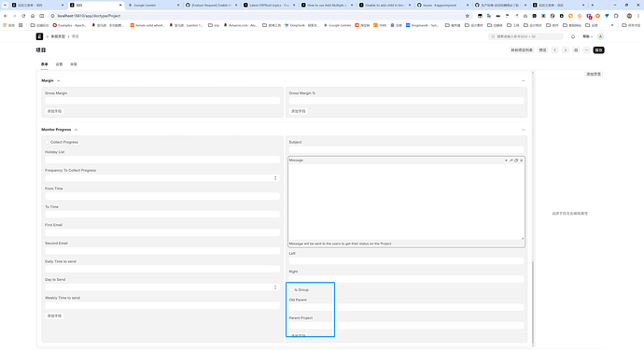
Task: Click the plus icon on the Message field
Action: click(506, 161)
